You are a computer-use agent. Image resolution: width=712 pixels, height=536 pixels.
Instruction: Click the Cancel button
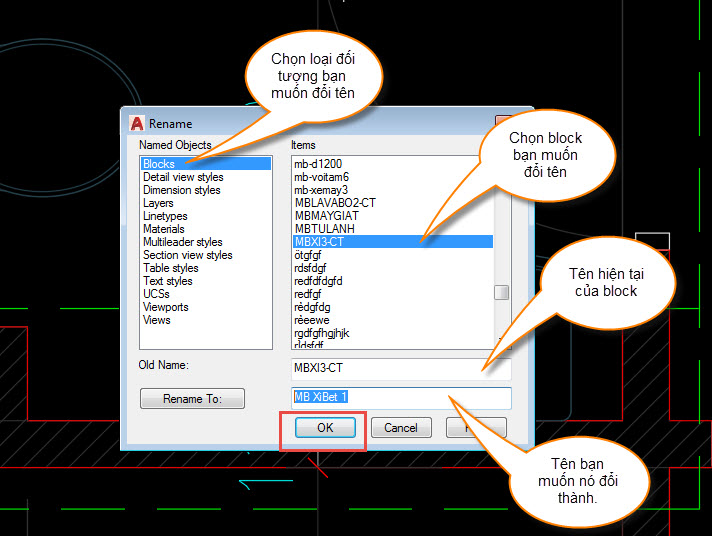(401, 428)
